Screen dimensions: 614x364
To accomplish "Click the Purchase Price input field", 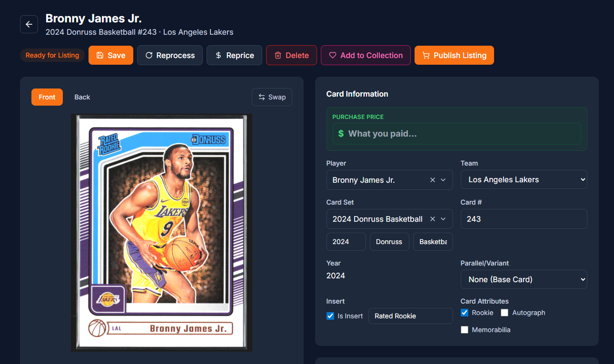I will pyautogui.click(x=462, y=134).
